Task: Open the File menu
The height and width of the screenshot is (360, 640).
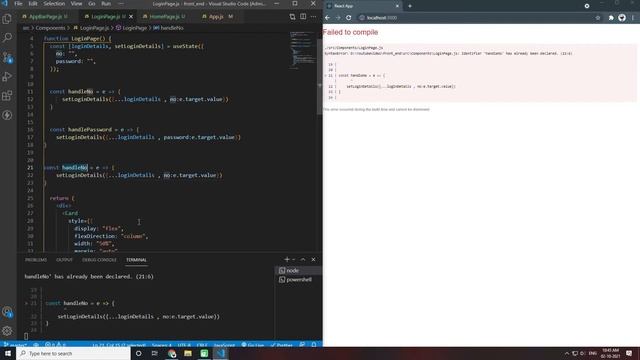Action: (x=18, y=4)
